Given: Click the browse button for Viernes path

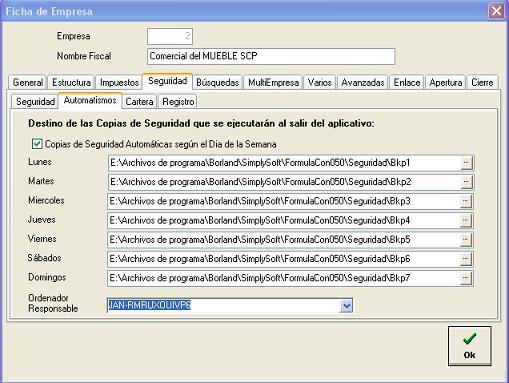Looking at the screenshot, I should [x=466, y=240].
